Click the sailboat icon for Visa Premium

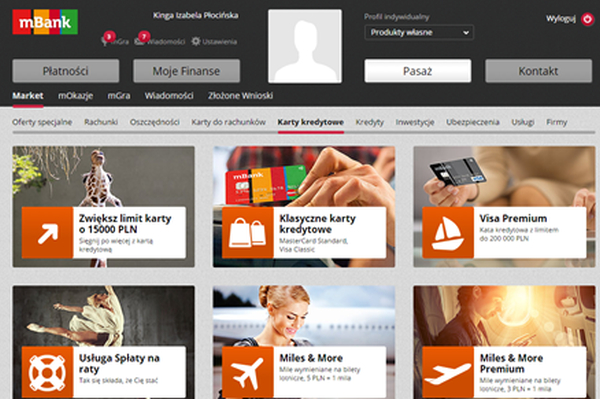click(448, 233)
